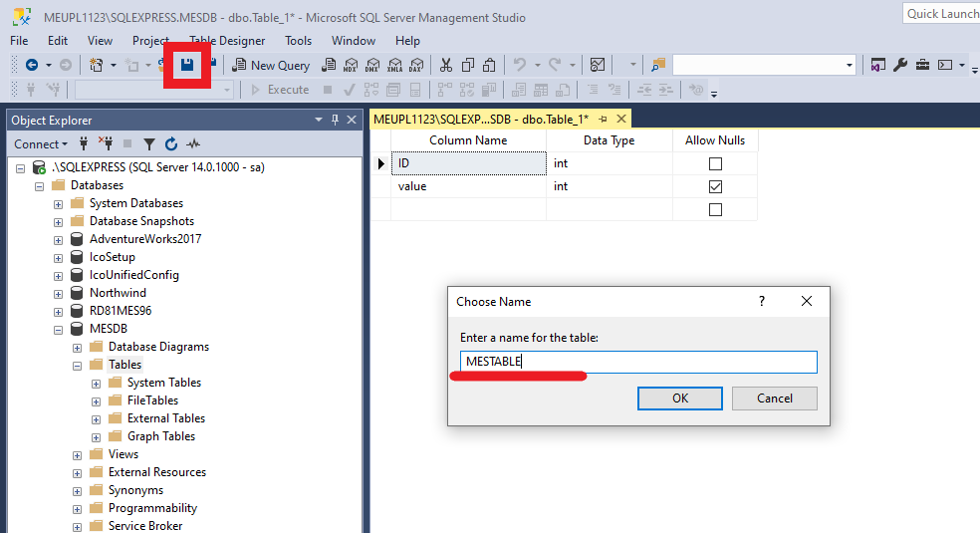980x533 pixels.
Task: Click the Object Explorer refresh icon
Action: tap(171, 144)
